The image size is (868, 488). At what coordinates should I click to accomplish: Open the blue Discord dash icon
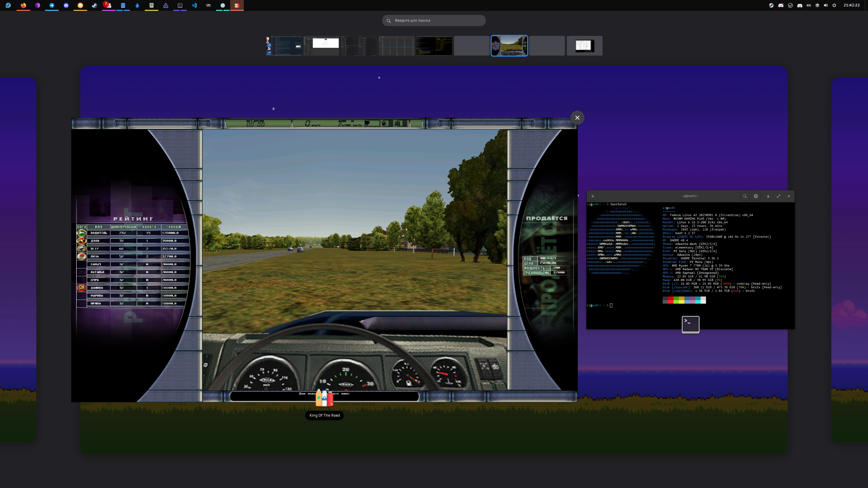pos(66,5)
